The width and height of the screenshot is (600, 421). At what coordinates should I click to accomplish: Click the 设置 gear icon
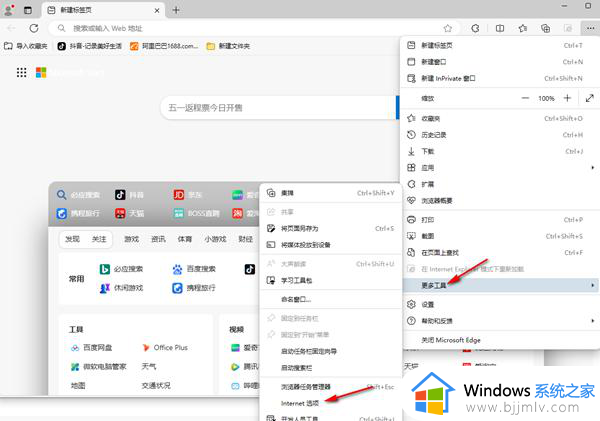pyautogui.click(x=411, y=304)
